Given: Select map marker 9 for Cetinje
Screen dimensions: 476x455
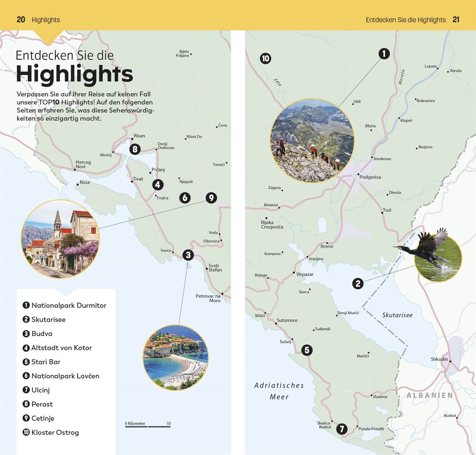Looking at the screenshot, I should coord(211,198).
